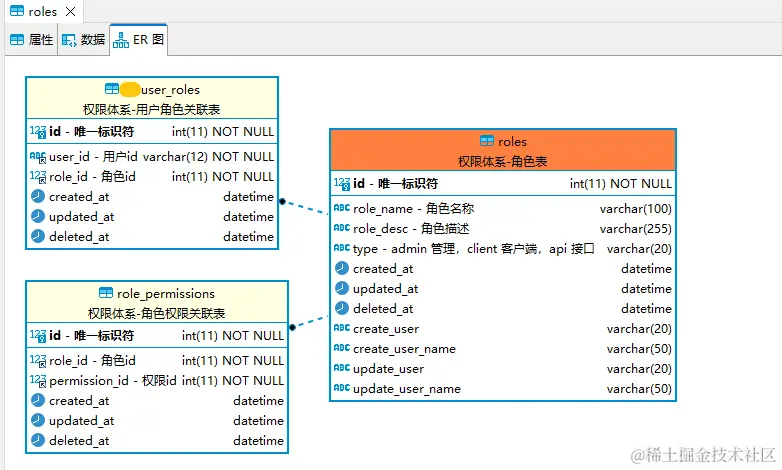Click the update_user ABC type icon
This screenshot has width=782, height=470.
tap(342, 368)
